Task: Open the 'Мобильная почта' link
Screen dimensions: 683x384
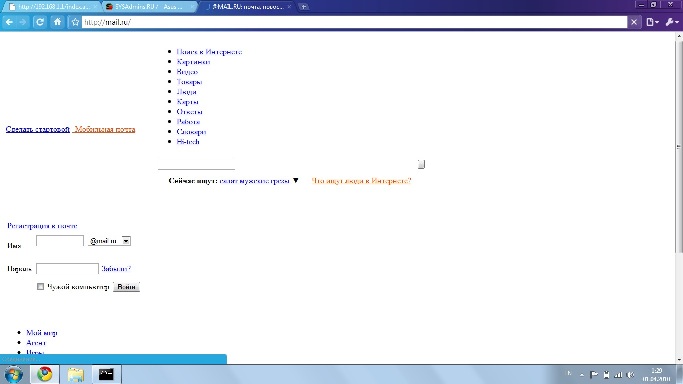Action: point(105,129)
